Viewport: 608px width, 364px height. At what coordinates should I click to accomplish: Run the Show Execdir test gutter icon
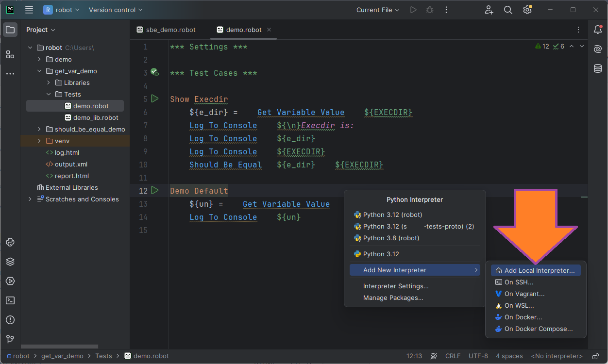pos(155,99)
